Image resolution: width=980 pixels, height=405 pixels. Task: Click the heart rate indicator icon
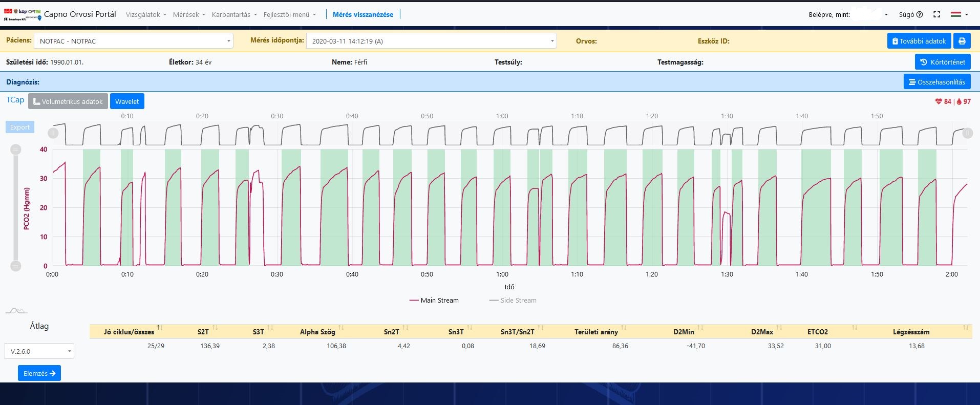click(939, 101)
